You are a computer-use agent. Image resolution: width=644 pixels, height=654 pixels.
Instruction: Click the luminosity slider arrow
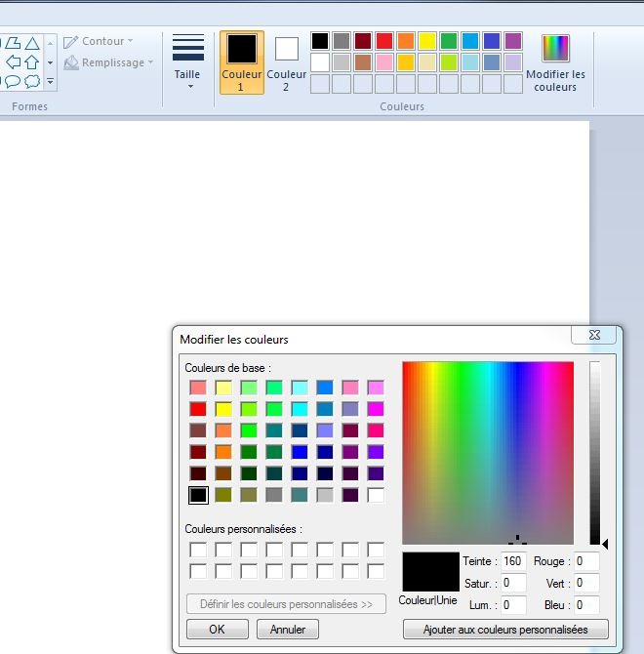(605, 544)
